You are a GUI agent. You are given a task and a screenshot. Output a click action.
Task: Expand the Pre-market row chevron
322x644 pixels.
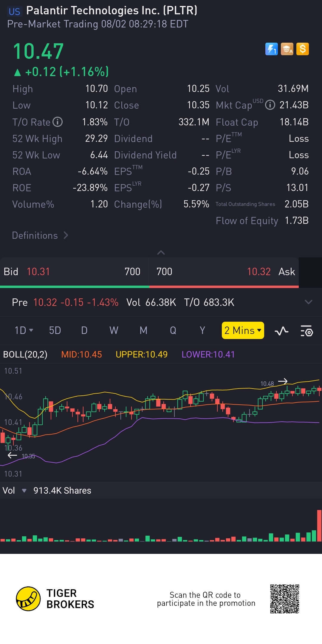click(x=309, y=302)
